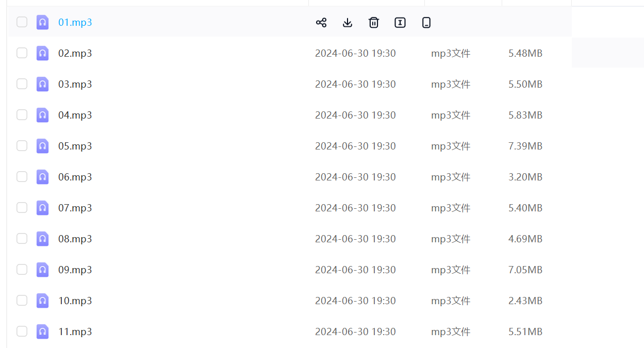This screenshot has width=644, height=348.
Task: Click the rename icon for 01.mp3
Action: point(400,22)
